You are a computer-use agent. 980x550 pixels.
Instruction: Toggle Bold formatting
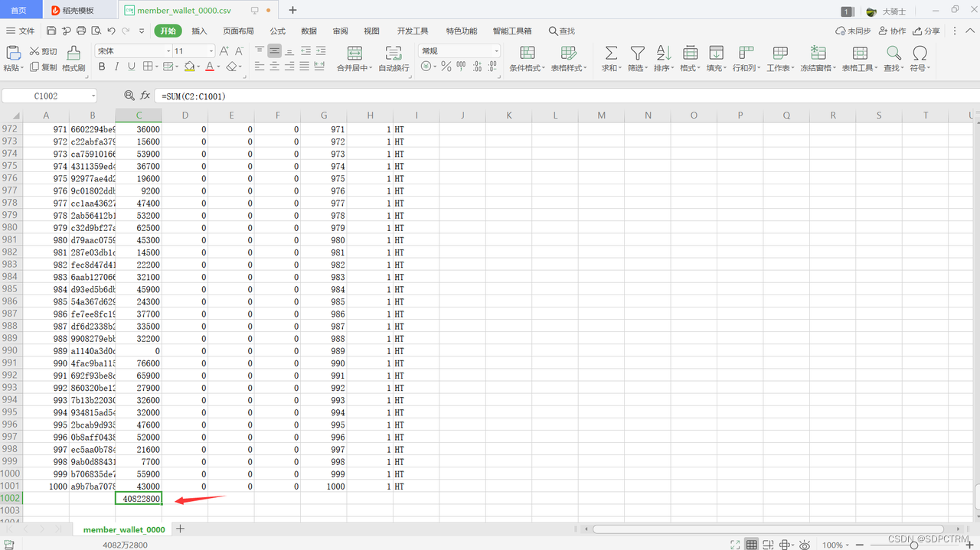pyautogui.click(x=102, y=67)
